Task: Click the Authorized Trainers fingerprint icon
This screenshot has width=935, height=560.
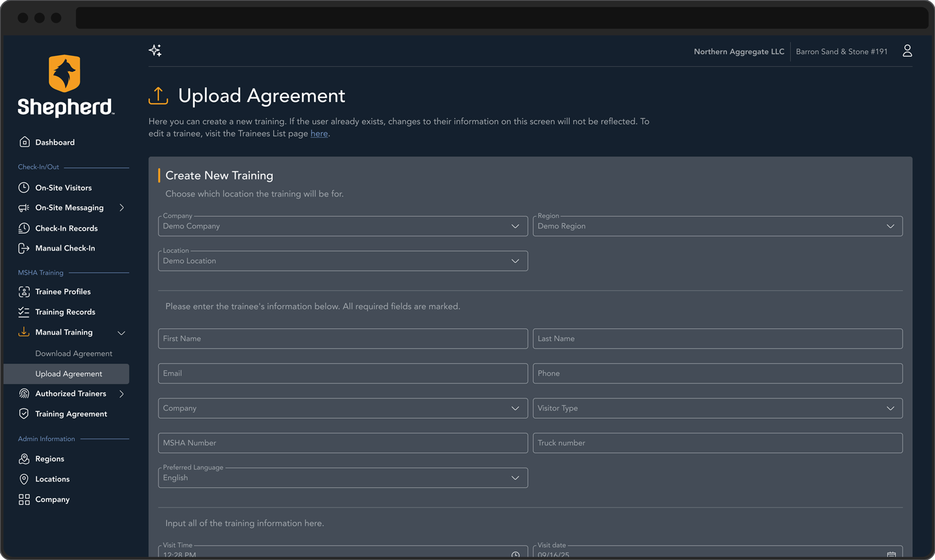Action: (24, 394)
